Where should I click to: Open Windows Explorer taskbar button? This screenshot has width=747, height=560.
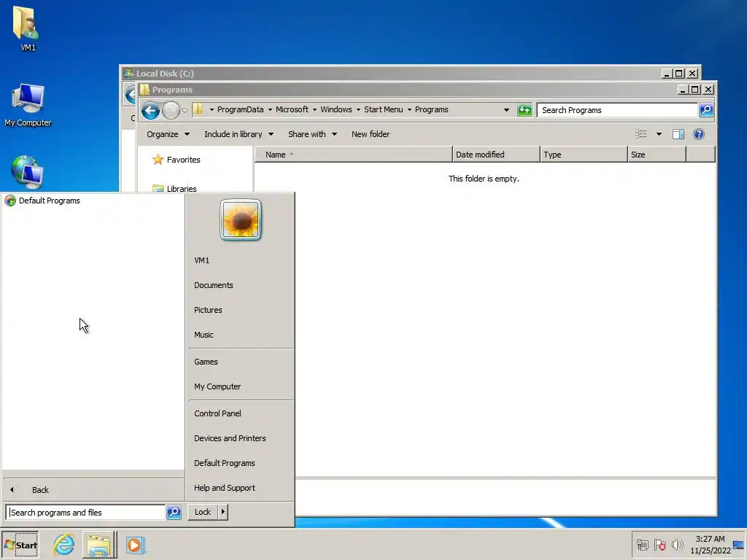click(x=99, y=545)
